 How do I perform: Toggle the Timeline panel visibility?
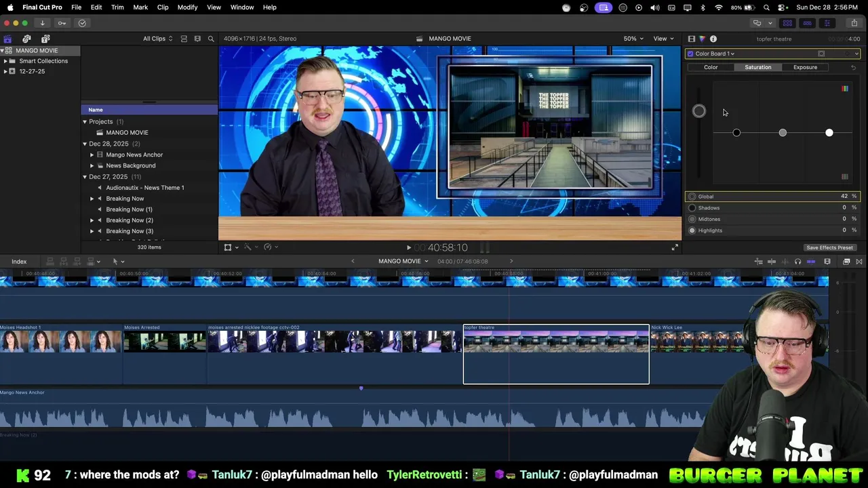(807, 23)
